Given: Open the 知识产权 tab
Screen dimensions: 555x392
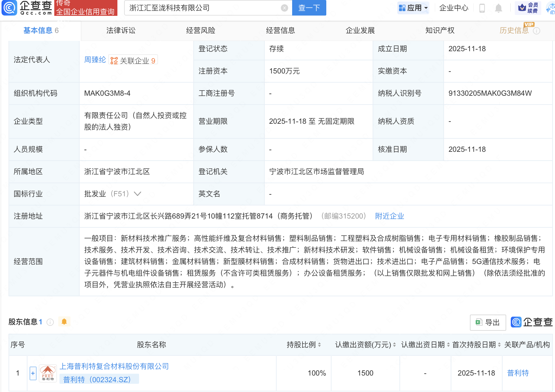Looking at the screenshot, I should point(440,30).
